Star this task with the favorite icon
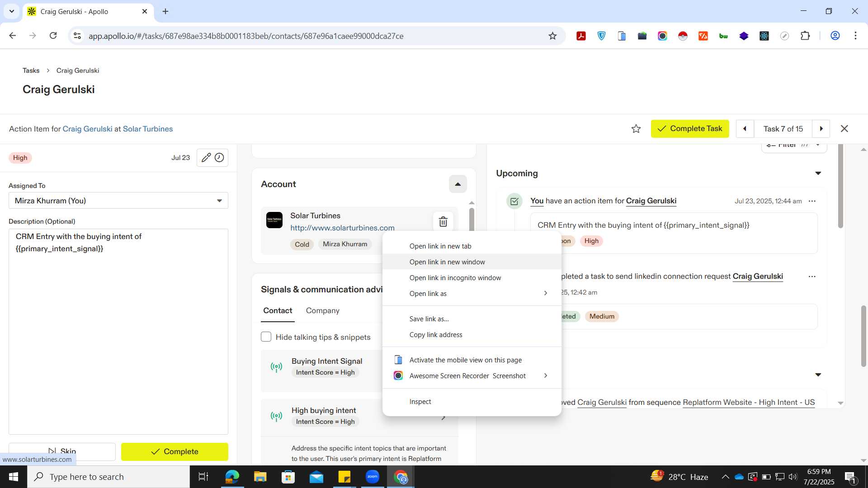 [636, 129]
